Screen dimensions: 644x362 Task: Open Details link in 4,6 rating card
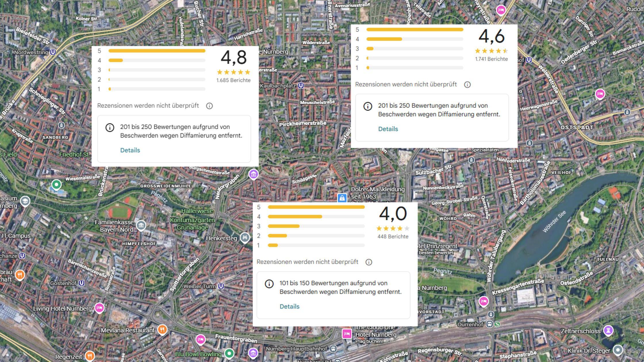(x=388, y=129)
